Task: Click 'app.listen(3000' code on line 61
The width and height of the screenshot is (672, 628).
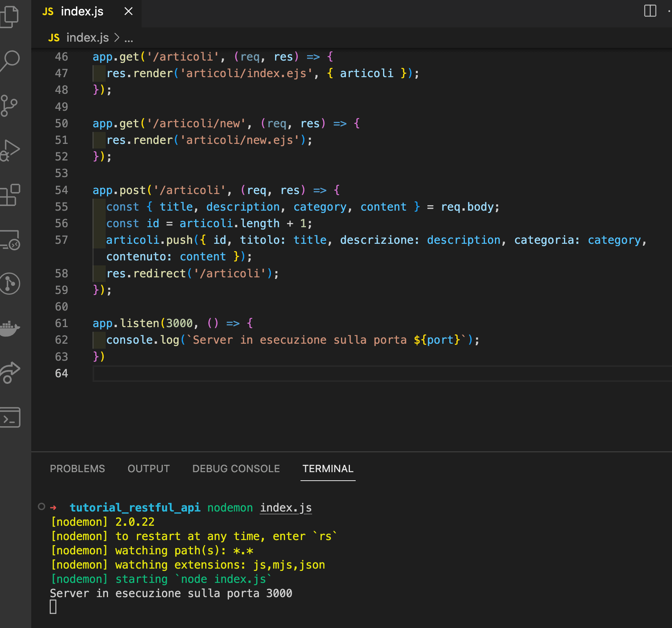Action: pos(143,323)
